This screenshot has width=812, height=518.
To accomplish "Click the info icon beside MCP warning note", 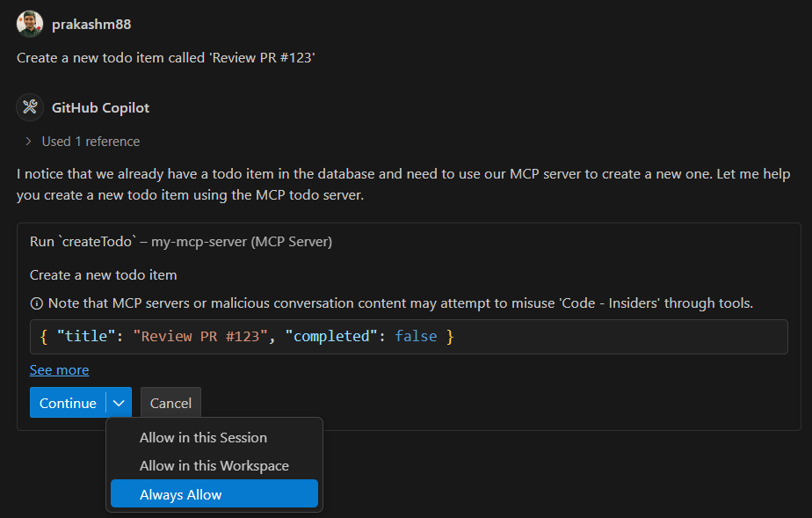I will coord(36,303).
